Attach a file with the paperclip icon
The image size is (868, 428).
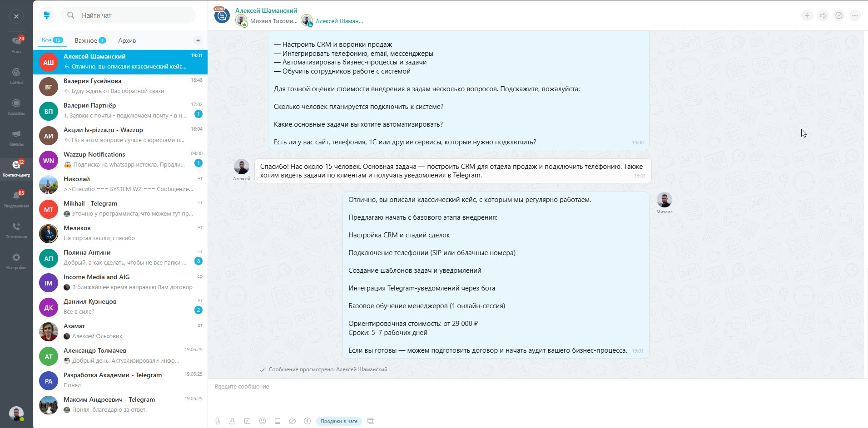click(218, 421)
